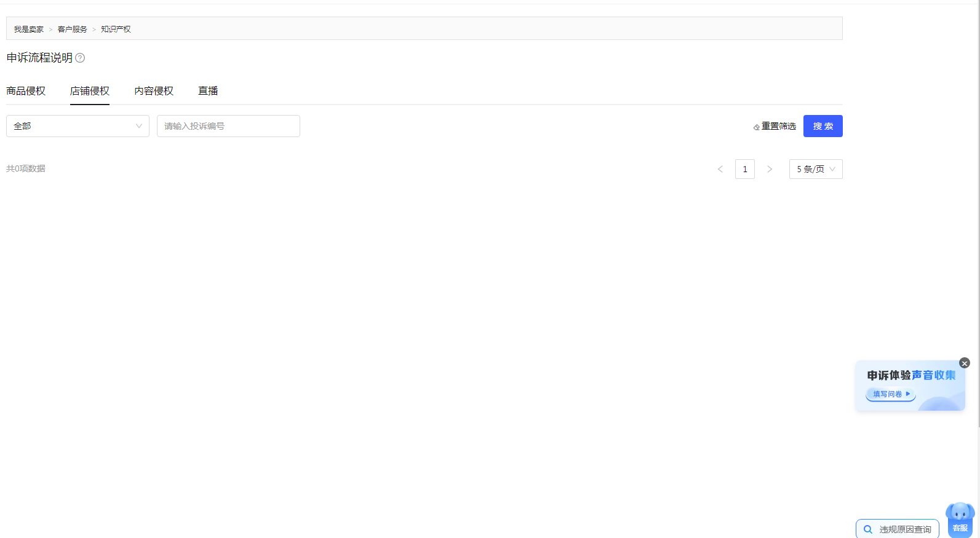Select the 店铺侵权 tab

point(90,91)
